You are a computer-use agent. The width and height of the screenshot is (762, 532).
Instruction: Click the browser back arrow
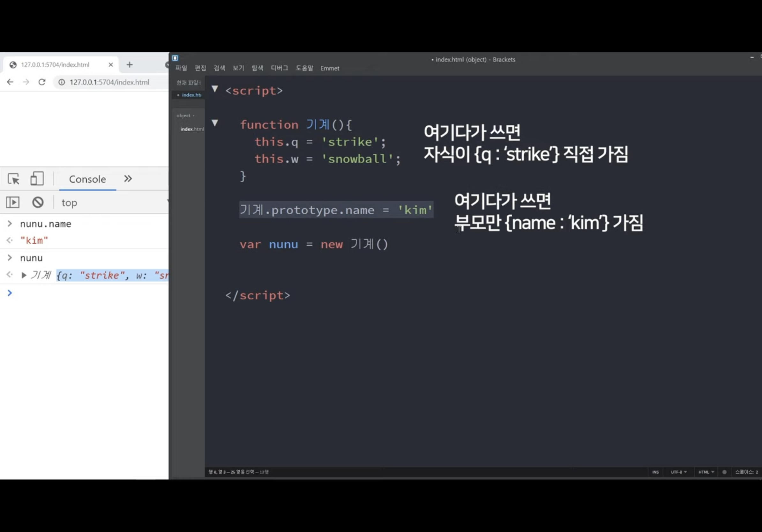click(x=10, y=82)
